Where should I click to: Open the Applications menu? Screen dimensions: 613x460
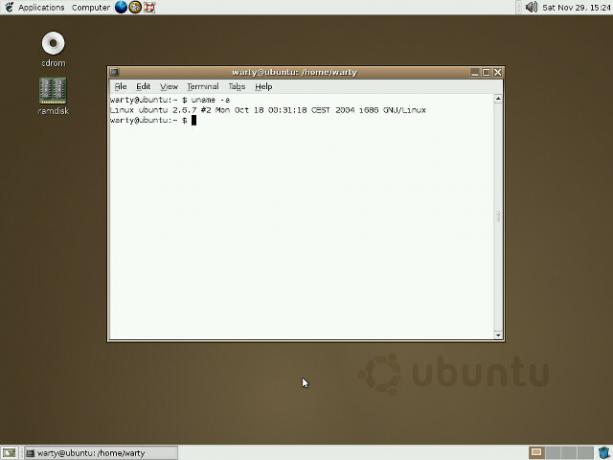coord(41,7)
